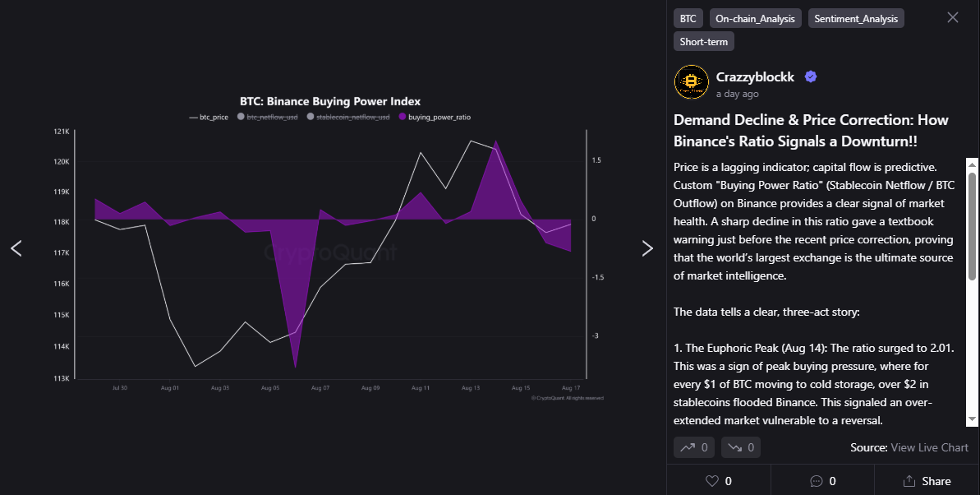This screenshot has height=495, width=980.
Task: Click the '121K' y-axis label
Action: click(62, 132)
